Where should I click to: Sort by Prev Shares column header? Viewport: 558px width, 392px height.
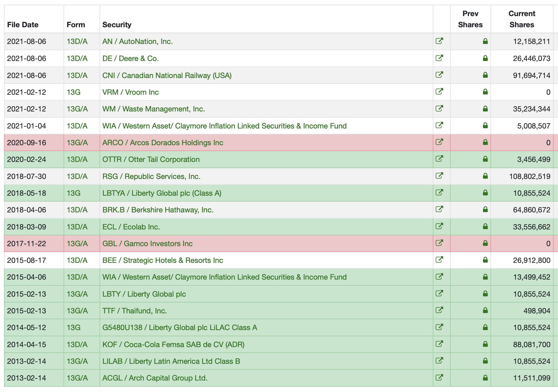(470, 19)
